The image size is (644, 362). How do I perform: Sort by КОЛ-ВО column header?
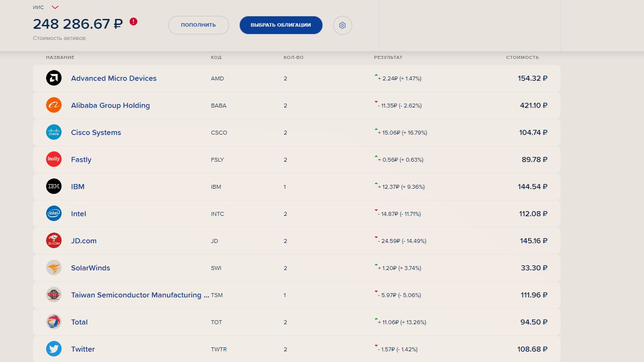(x=294, y=57)
